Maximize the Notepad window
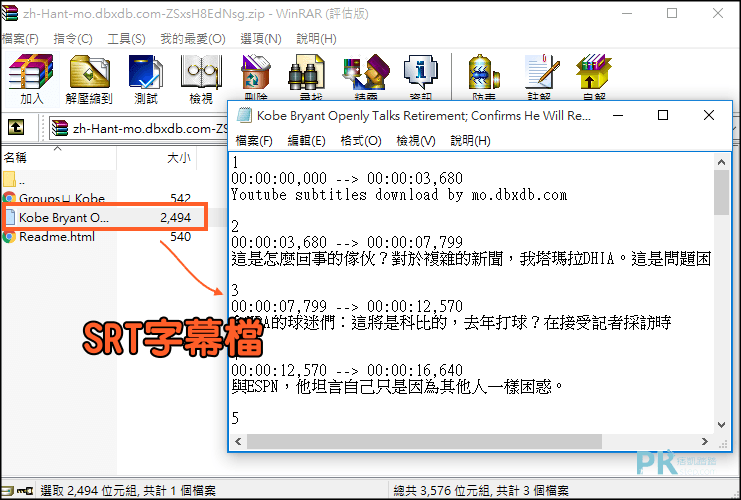This screenshot has height=500, width=741. coord(663,115)
